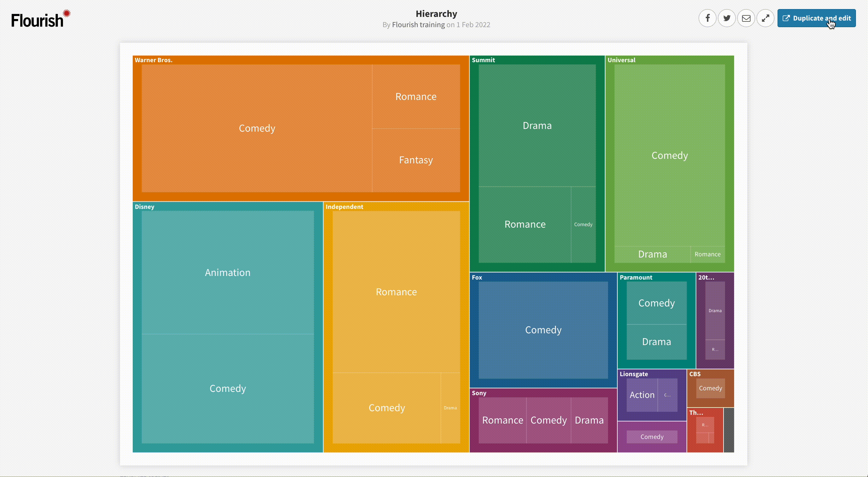This screenshot has height=477, width=868.
Task: Select the 20t... R... block
Action: click(715, 350)
